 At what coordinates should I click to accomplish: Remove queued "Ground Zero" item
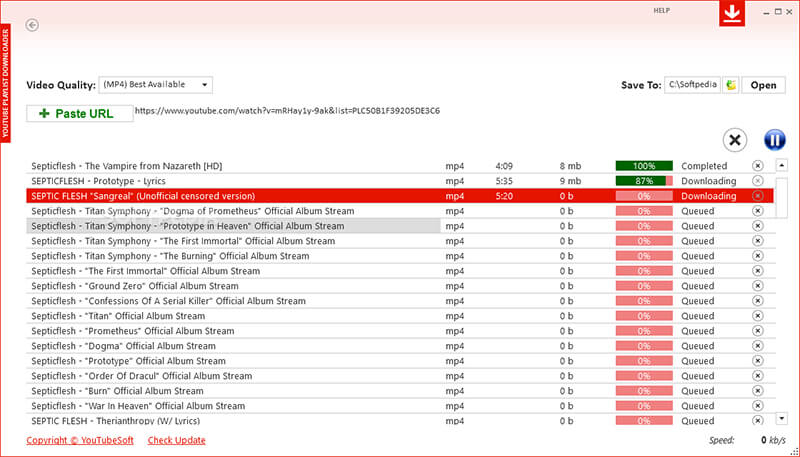tap(758, 286)
